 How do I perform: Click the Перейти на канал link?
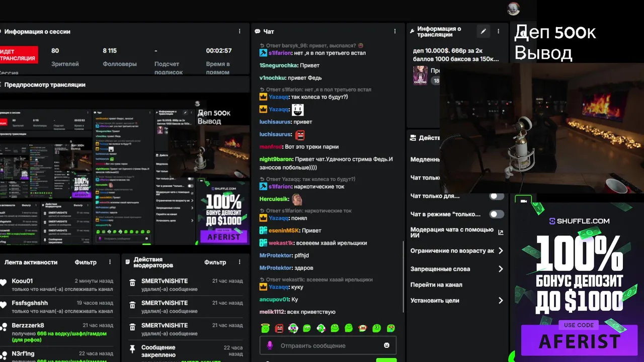(436, 285)
